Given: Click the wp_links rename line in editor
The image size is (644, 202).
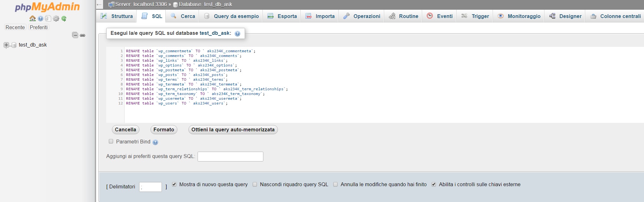Looking at the screenshot, I should pos(177,60).
